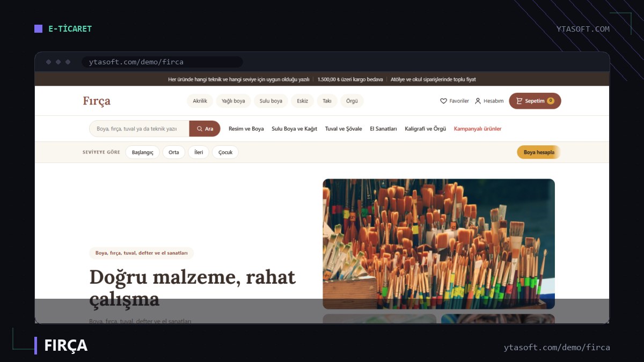Select the Yağlı boya chip
Image resolution: width=644 pixels, height=362 pixels.
coord(233,101)
